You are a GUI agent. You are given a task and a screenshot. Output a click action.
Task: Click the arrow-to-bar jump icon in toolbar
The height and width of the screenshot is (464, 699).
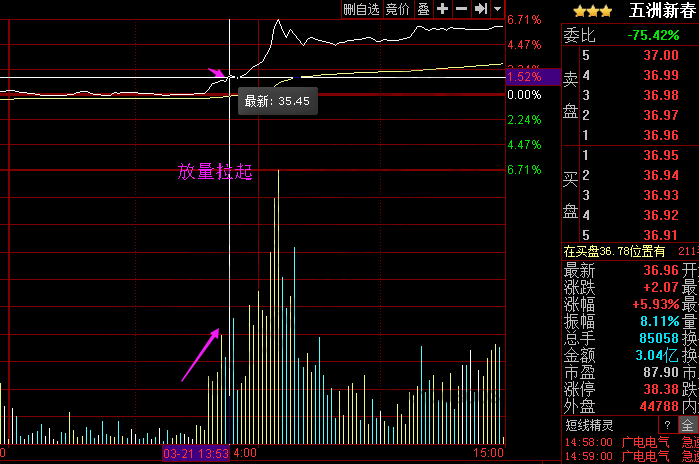click(480, 9)
